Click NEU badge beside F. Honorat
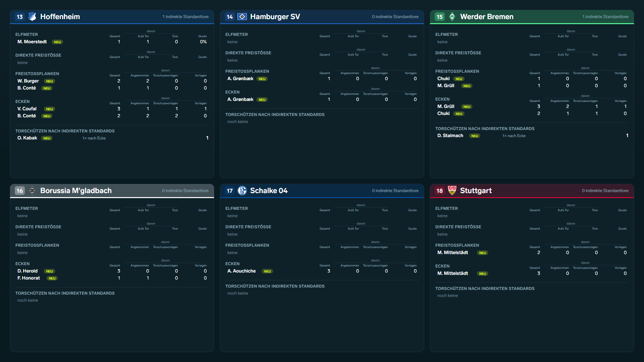The height and width of the screenshot is (362, 644). click(x=52, y=279)
